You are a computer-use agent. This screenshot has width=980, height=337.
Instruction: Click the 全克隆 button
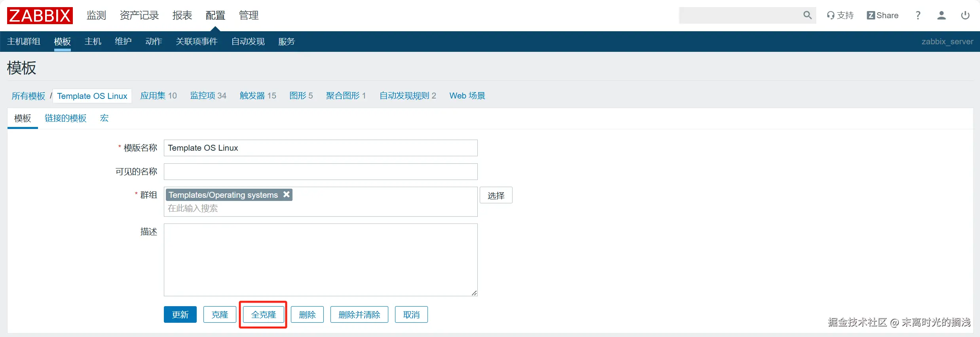tap(264, 314)
